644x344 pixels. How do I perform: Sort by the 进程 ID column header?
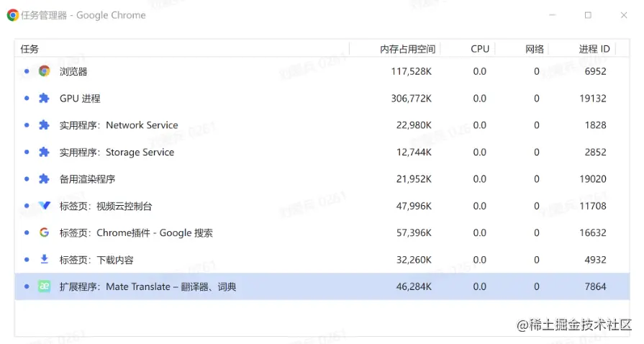pos(582,49)
